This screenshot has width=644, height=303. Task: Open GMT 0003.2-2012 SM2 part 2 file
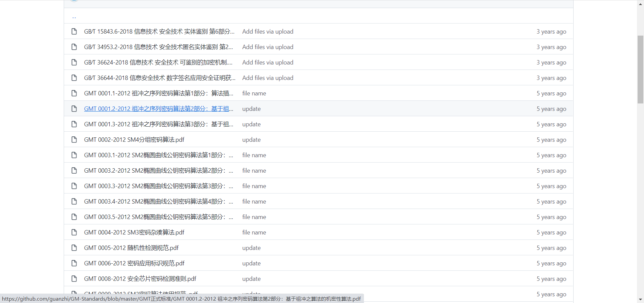tap(158, 171)
